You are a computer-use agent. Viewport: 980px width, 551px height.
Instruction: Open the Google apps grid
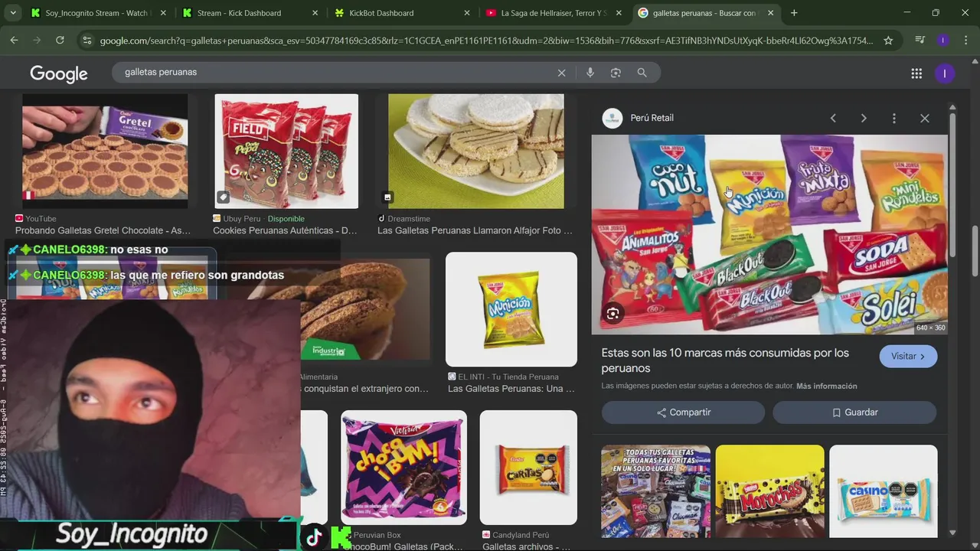916,73
